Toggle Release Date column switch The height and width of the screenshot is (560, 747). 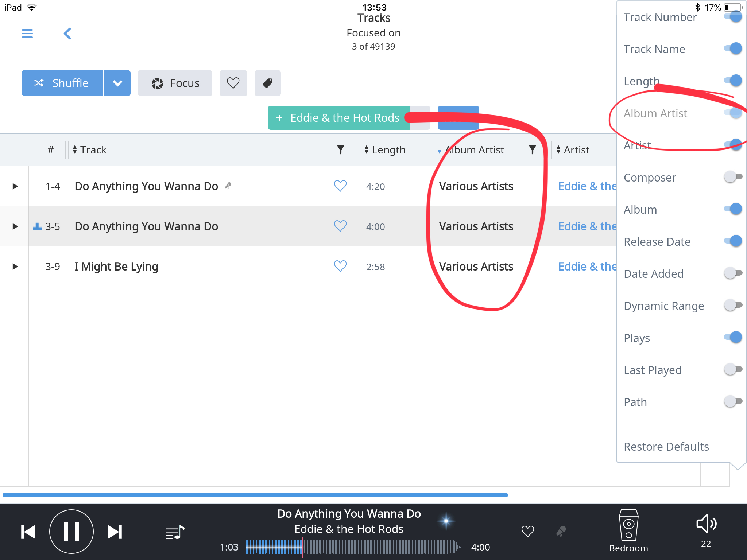[x=733, y=241]
